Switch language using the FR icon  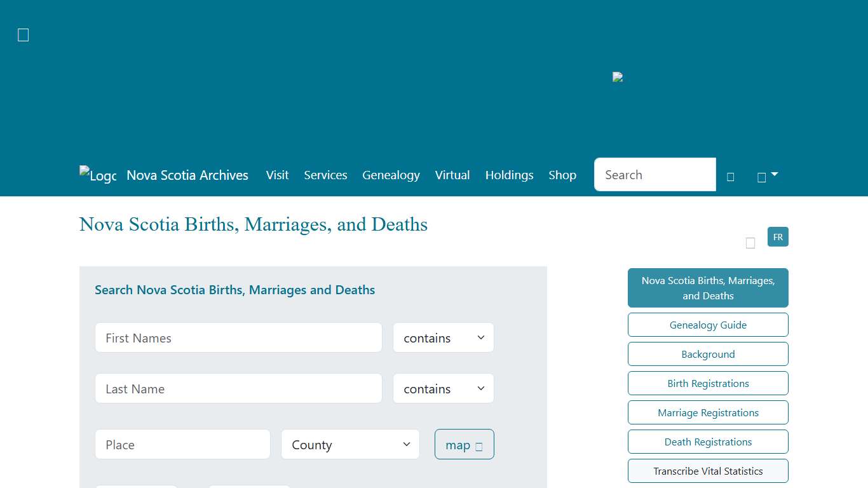[x=778, y=236]
